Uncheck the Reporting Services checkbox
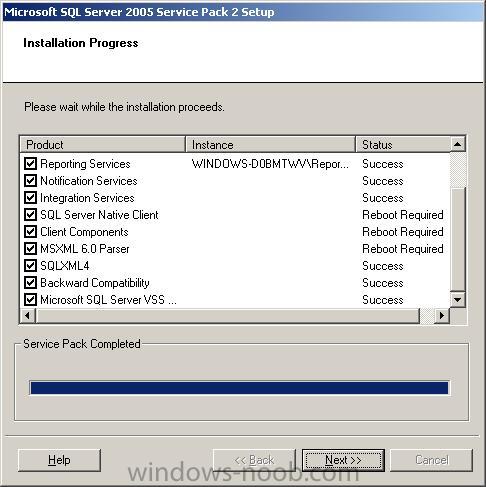Screen dimensions: 486x487 point(30,164)
